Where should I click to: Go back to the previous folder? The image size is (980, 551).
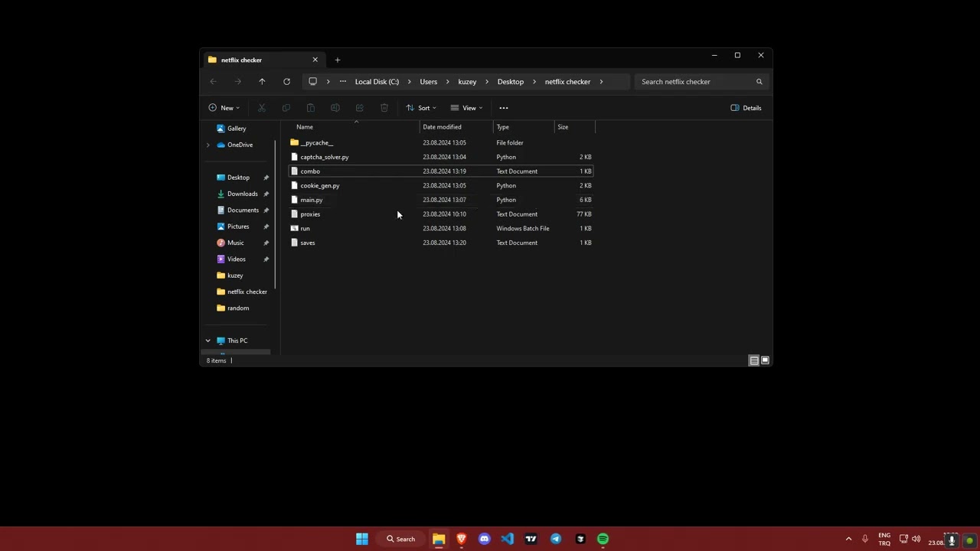(213, 82)
